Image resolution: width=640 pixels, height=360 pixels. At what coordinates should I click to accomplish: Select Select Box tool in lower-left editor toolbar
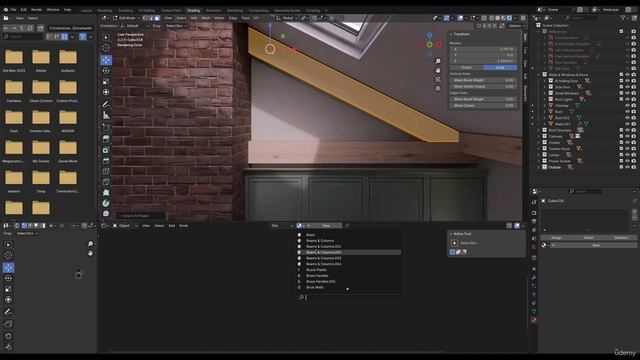point(8,244)
